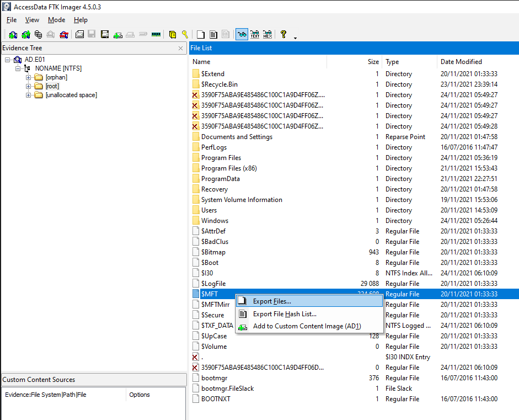Close the Evidence Tree panel
Image resolution: width=519 pixels, height=420 pixels.
click(x=180, y=49)
